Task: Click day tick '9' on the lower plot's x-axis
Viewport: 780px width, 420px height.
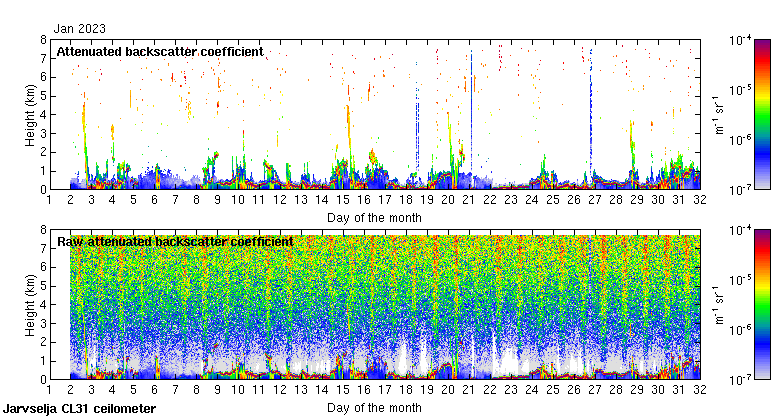Action: [217, 390]
